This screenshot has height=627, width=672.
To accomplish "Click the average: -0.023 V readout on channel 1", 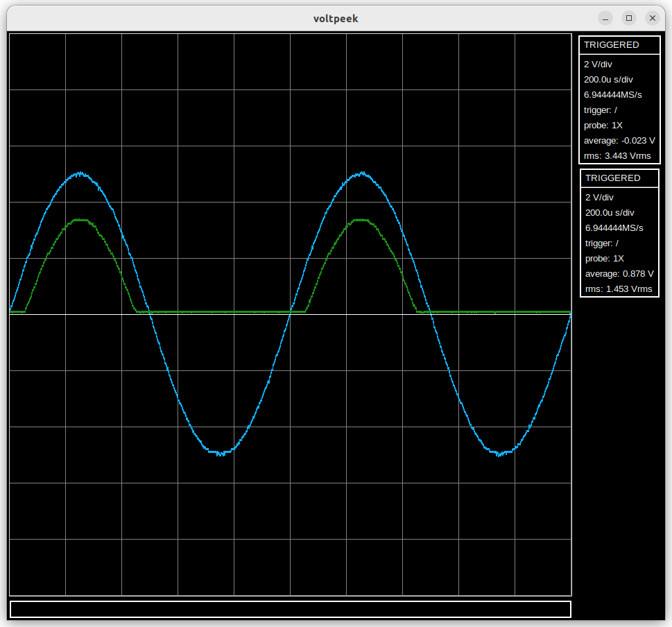I will coord(619,140).
